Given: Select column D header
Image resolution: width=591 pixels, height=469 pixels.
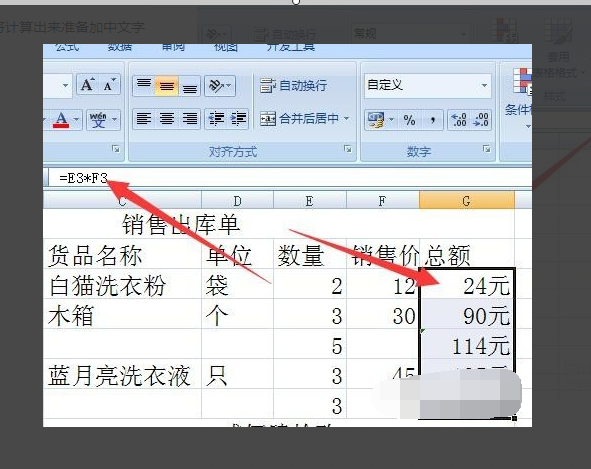Looking at the screenshot, I should click(237, 200).
